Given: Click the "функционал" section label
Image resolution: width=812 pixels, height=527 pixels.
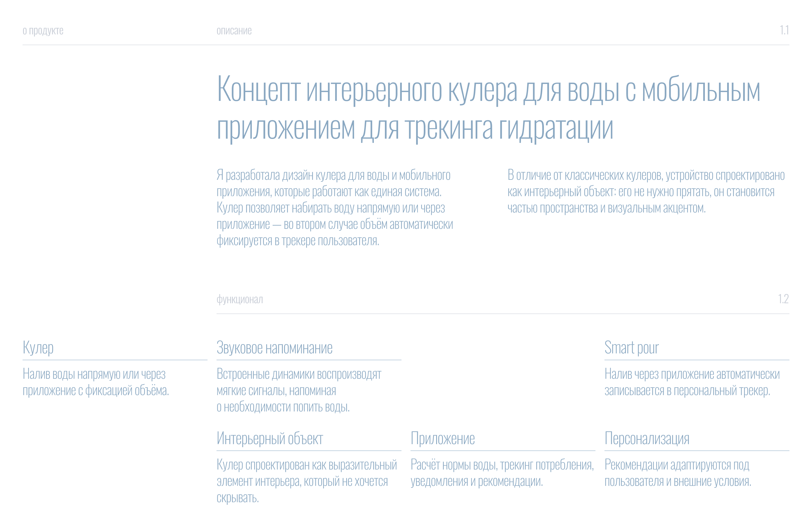Looking at the screenshot, I should pyautogui.click(x=240, y=300).
